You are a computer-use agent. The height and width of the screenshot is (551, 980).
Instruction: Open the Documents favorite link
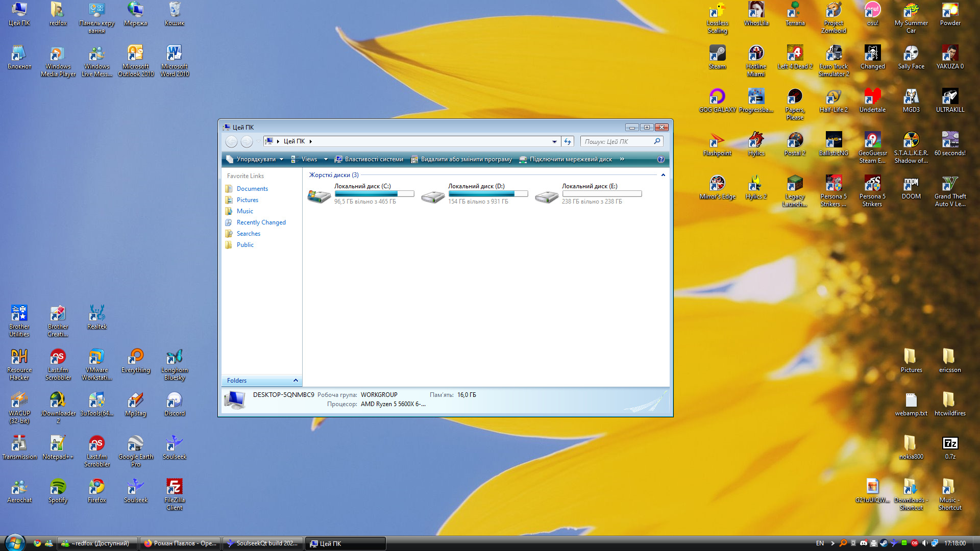point(252,189)
